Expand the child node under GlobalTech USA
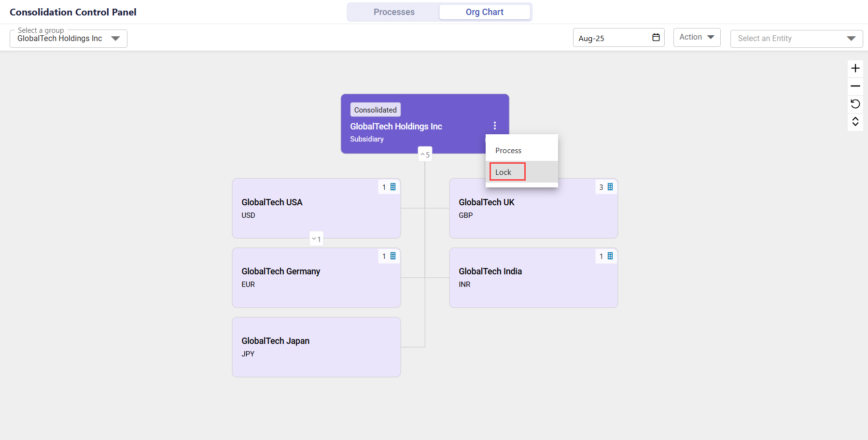Image resolution: width=868 pixels, height=440 pixels. [x=316, y=239]
